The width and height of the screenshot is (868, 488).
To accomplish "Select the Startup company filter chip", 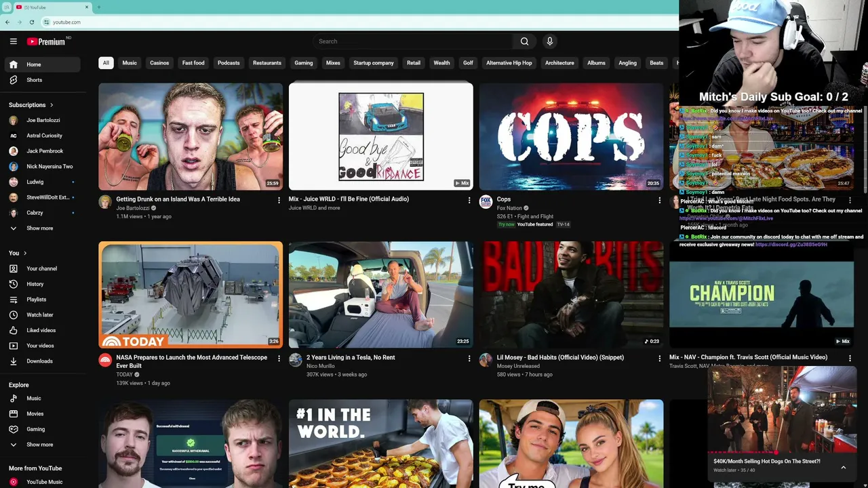I will click(374, 63).
